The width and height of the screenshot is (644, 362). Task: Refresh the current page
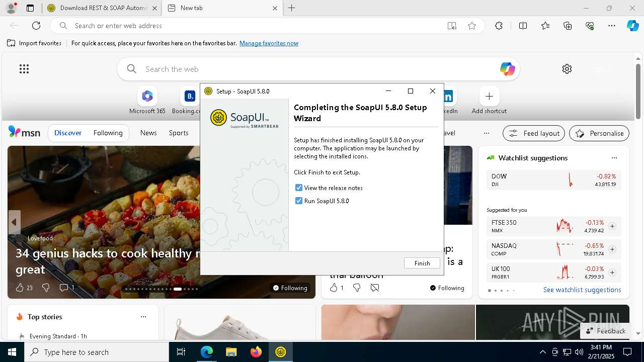pyautogui.click(x=36, y=26)
